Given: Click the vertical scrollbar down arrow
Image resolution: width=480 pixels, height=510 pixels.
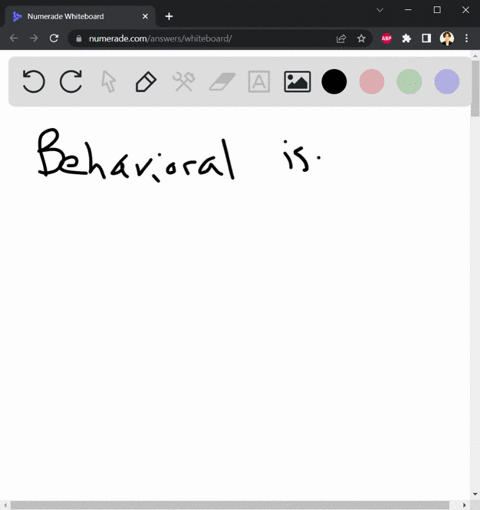Looking at the screenshot, I should tap(475, 494).
